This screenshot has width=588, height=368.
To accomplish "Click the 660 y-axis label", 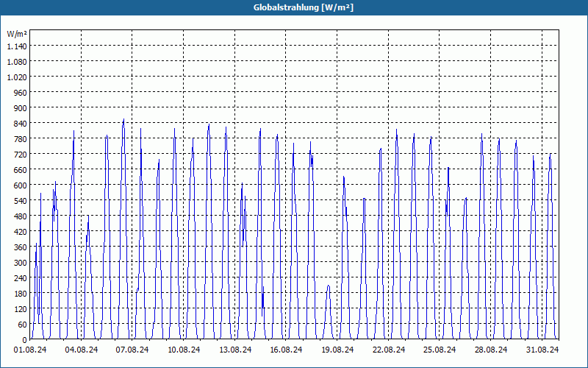I will pyautogui.click(x=21, y=170).
